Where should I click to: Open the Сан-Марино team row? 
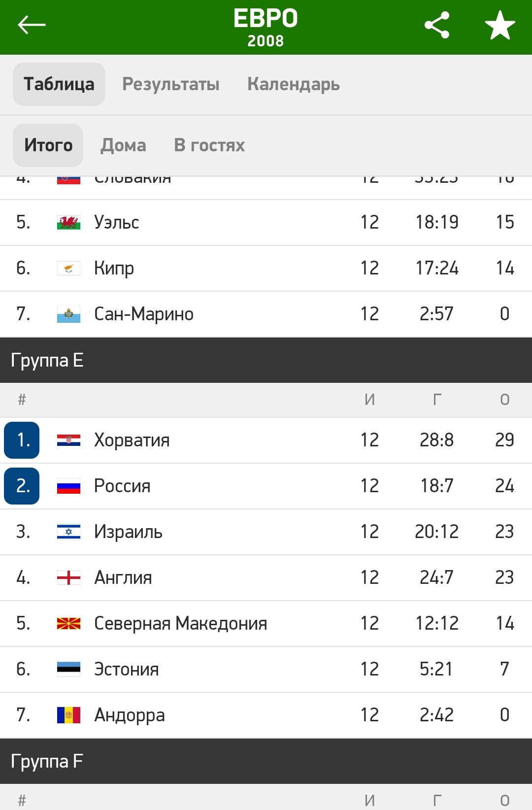click(x=266, y=314)
